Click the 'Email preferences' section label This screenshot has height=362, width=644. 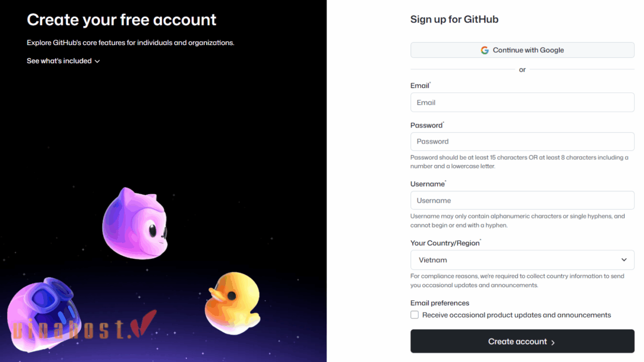tap(439, 303)
